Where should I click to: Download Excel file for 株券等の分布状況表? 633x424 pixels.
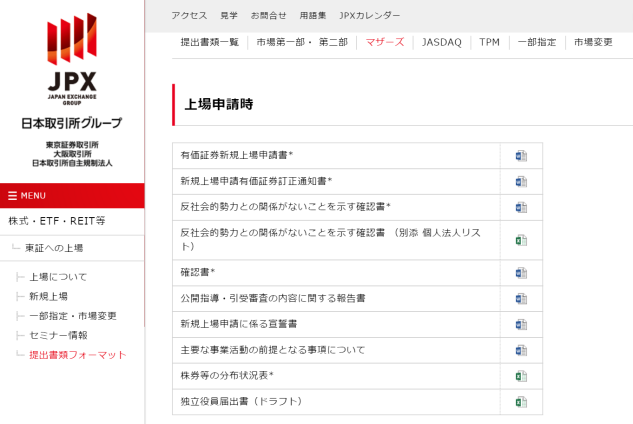pyautogui.click(x=520, y=376)
